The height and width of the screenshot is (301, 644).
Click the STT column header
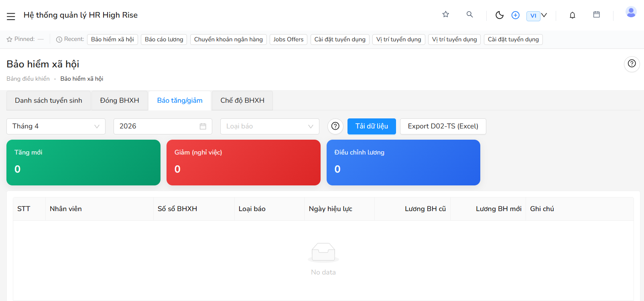pyautogui.click(x=29, y=209)
